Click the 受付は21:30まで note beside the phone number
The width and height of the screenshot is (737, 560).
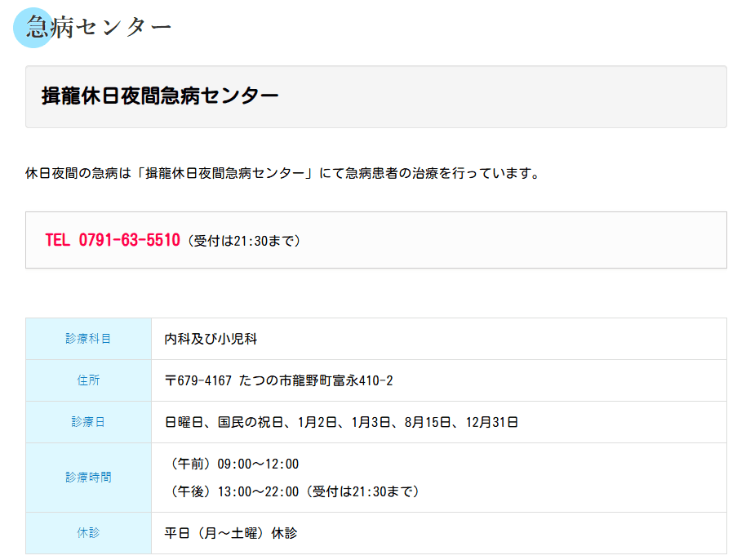pos(243,241)
